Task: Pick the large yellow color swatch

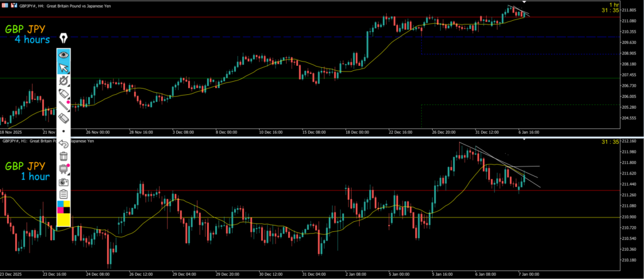Action: 64,219
